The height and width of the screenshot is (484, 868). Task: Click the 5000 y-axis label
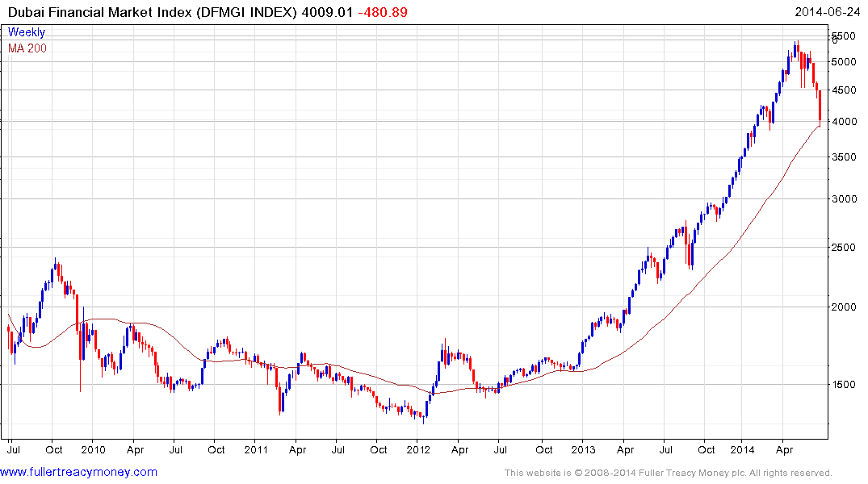point(845,62)
